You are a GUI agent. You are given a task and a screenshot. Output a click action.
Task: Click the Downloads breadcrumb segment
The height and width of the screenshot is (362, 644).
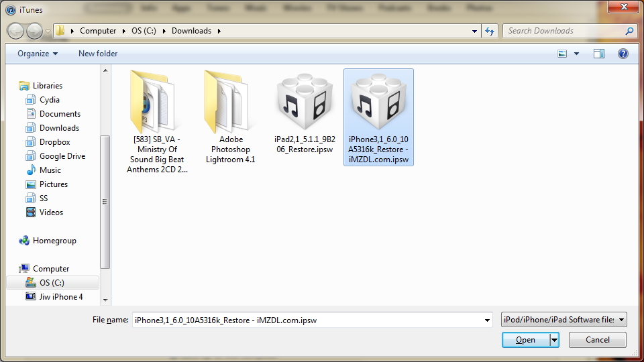tap(191, 31)
